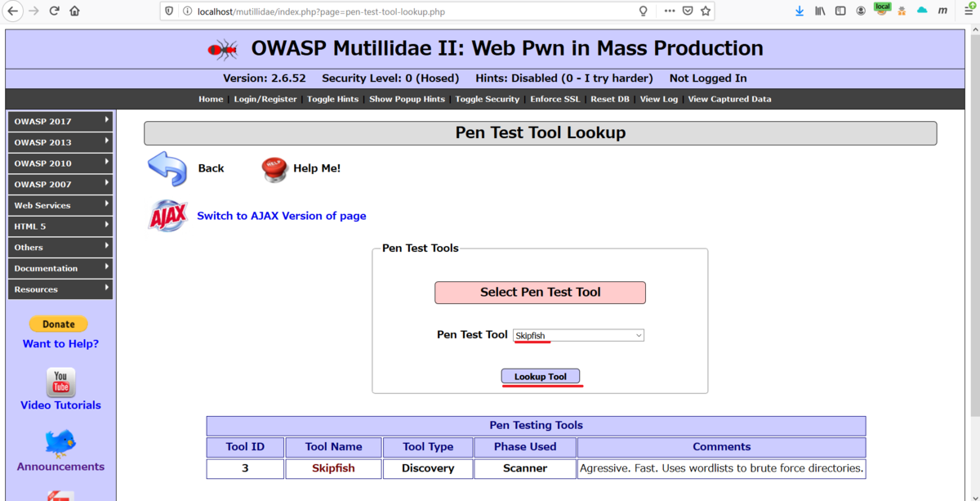Click the Back text link
This screenshot has height=501, width=980.
[211, 168]
